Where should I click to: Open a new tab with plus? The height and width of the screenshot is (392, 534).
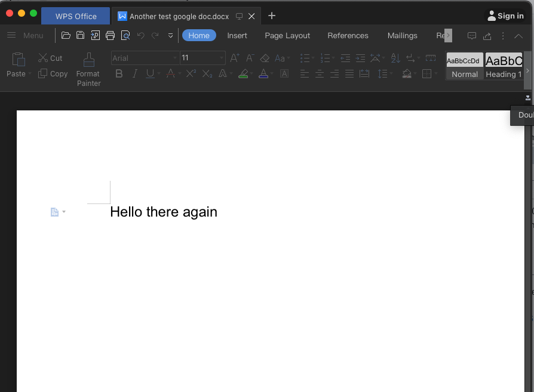[271, 16]
